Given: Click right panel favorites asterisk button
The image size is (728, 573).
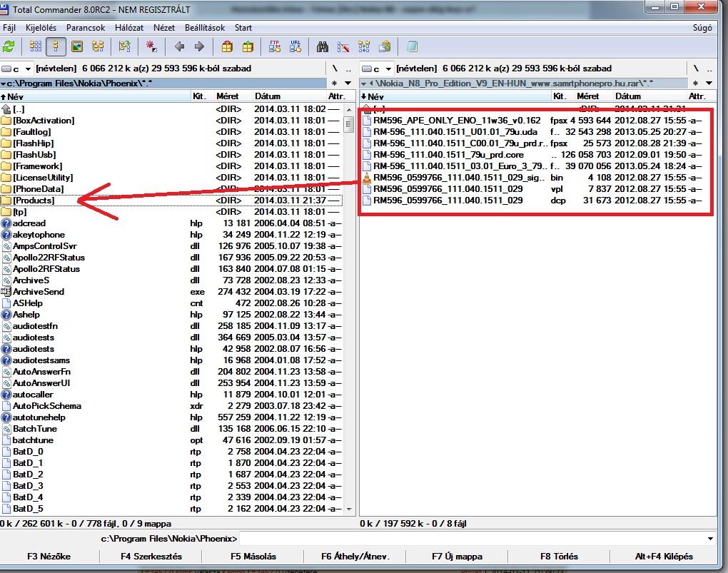Looking at the screenshot, I should click(695, 83).
